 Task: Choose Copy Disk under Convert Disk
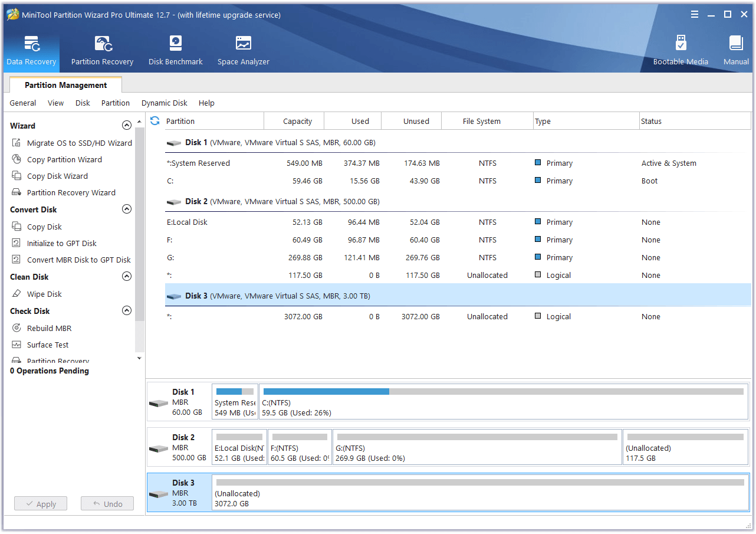[x=37, y=227]
